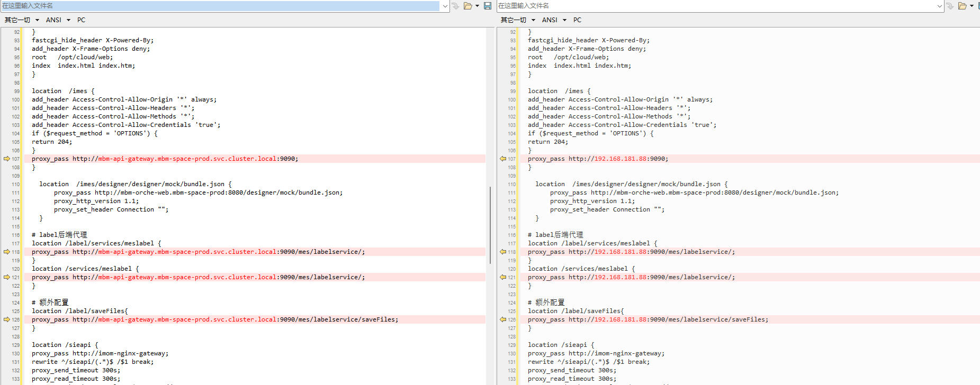Click right pane 'proxy_send_timeout 300s;' line
Screen dimensions: 980x385
(x=572, y=370)
